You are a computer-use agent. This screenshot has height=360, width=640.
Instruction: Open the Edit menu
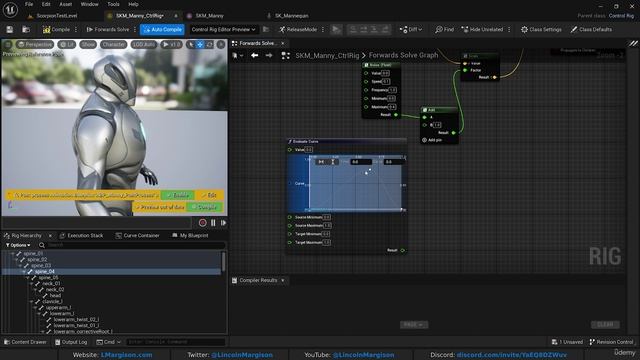coord(46,4)
